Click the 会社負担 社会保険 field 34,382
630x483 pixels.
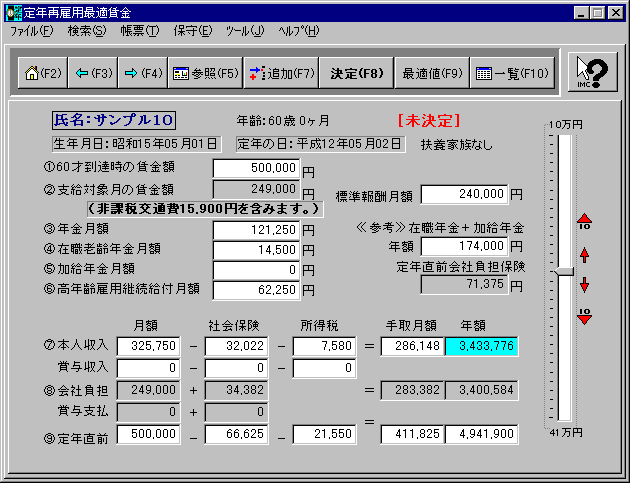pyautogui.click(x=236, y=390)
